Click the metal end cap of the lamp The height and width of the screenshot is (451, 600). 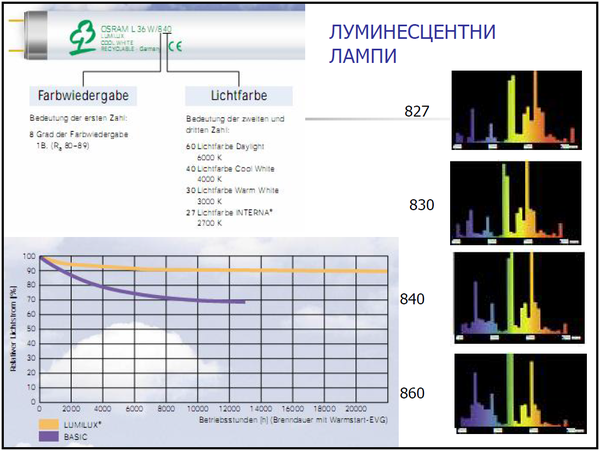click(x=36, y=35)
